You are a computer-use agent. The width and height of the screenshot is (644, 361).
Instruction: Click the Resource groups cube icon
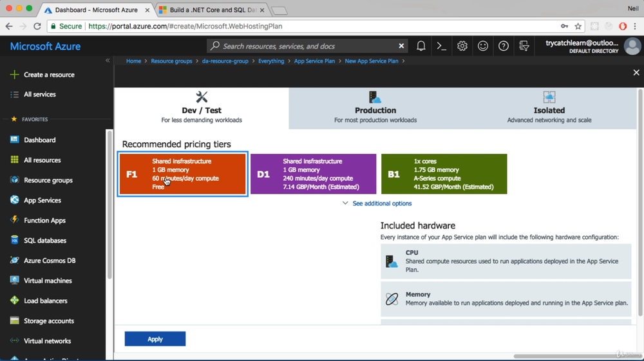click(14, 180)
